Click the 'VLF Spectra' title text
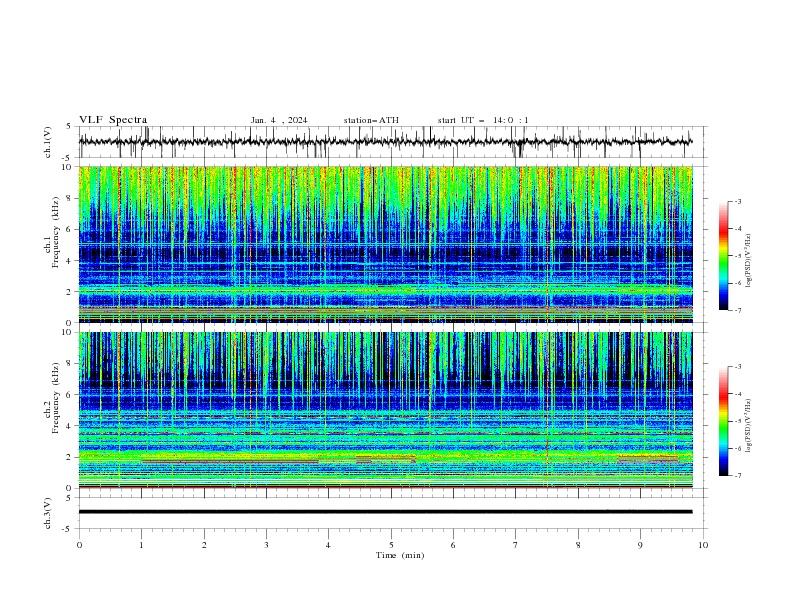This screenshot has height=612, width=792. [113, 120]
